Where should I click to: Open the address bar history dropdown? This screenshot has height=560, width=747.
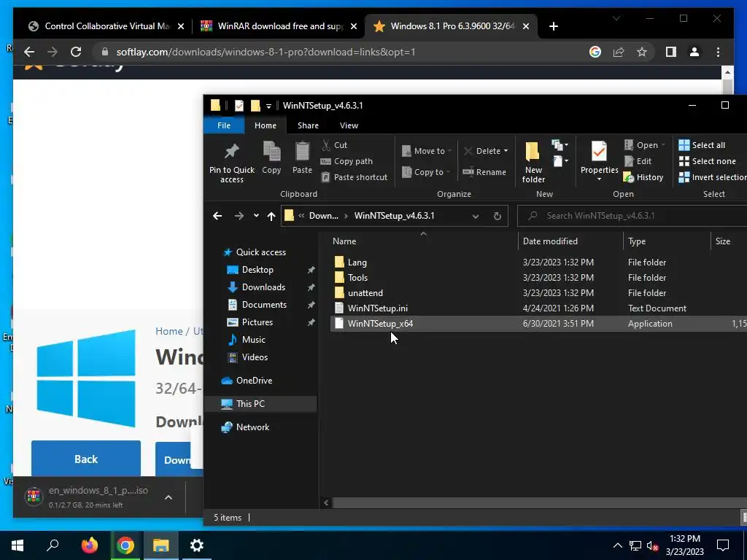point(475,216)
